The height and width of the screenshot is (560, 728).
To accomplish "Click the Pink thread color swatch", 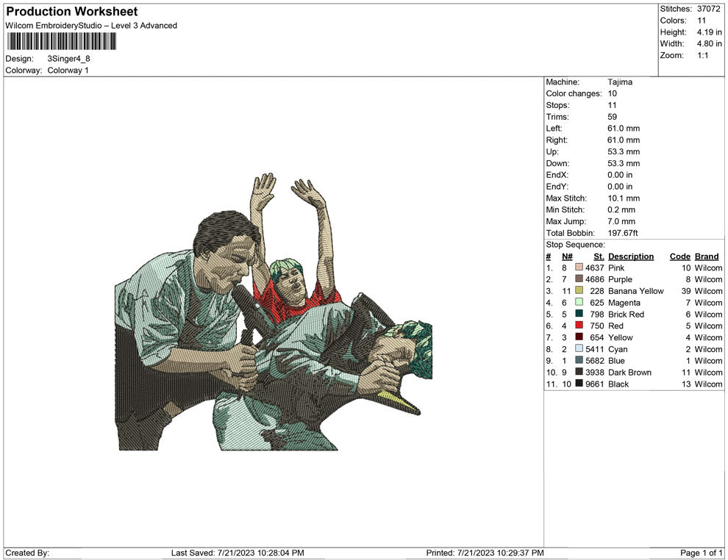I will tap(579, 268).
